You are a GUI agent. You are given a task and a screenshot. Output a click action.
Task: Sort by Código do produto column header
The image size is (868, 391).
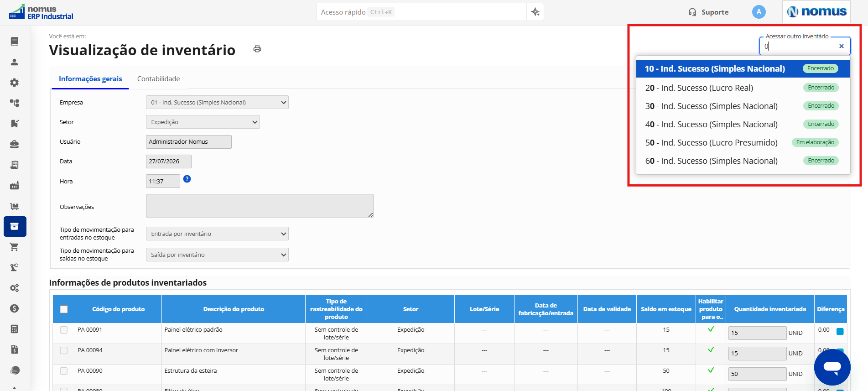pos(119,309)
